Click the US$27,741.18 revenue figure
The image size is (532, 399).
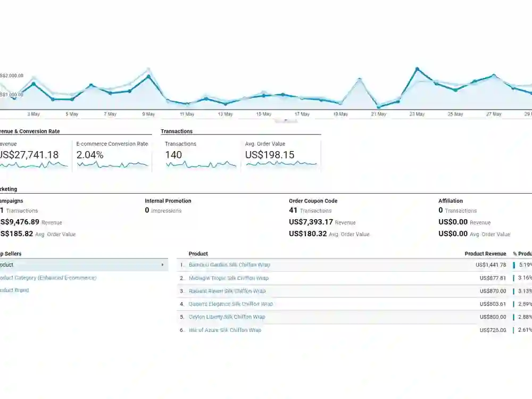coord(29,155)
